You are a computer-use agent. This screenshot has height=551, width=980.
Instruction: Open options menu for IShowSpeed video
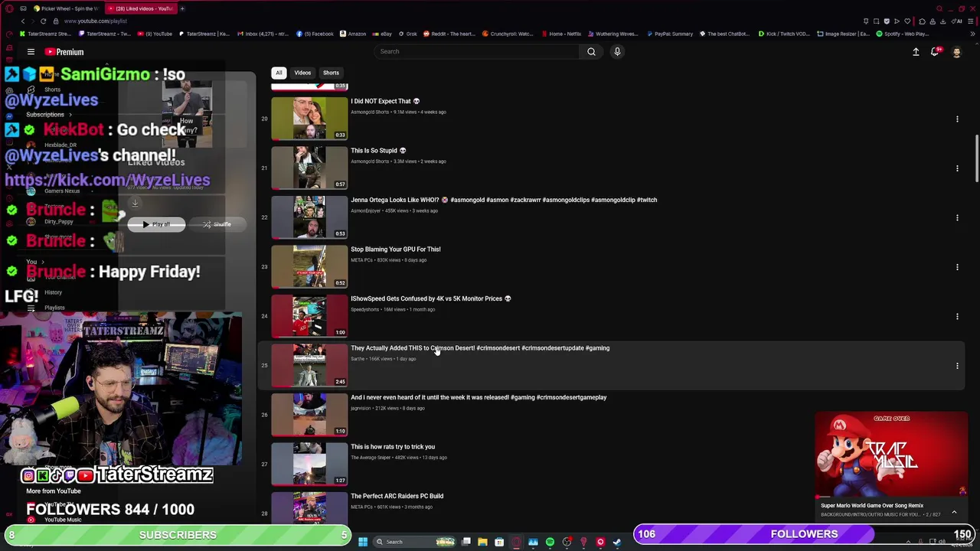957,316
